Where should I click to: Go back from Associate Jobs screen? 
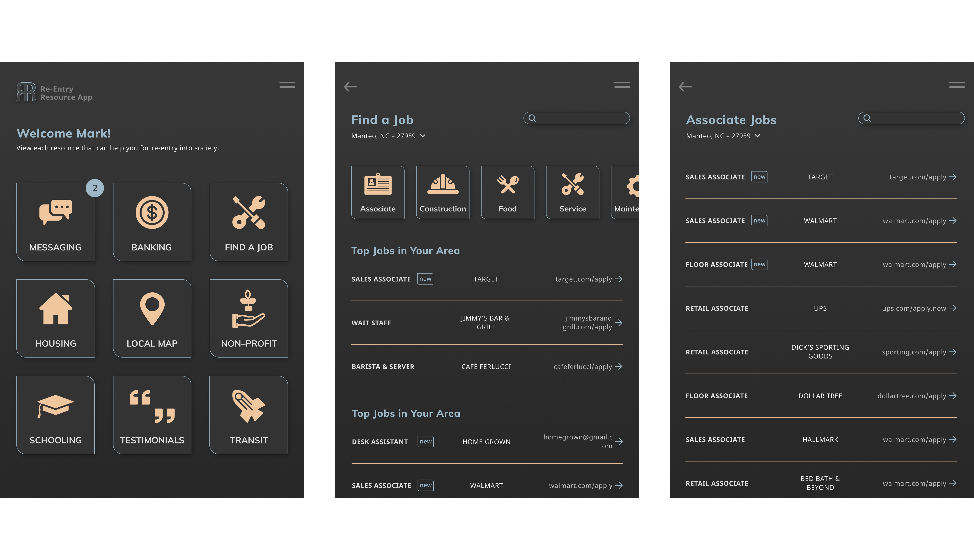coord(685,87)
